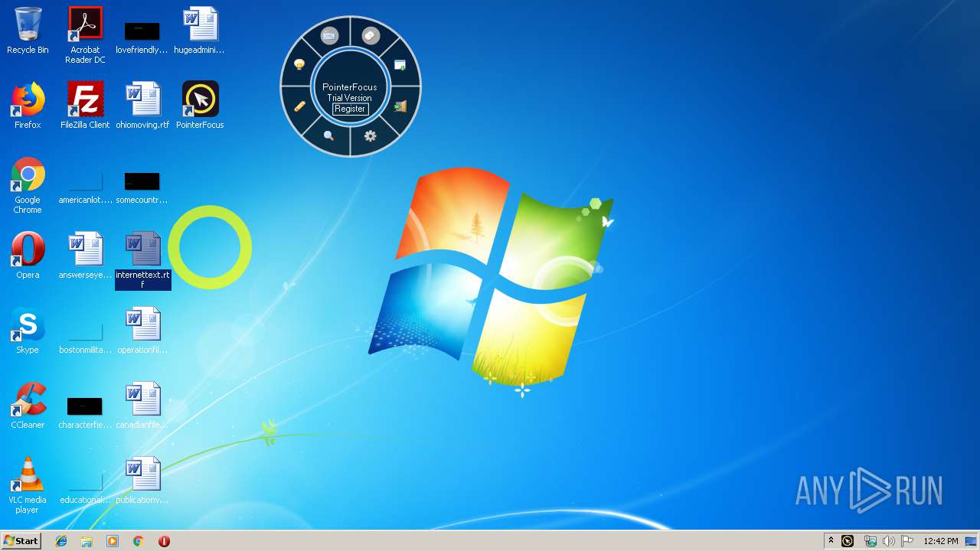Select the characterfie desktop file
Screen dimensions: 980x551
85,413
